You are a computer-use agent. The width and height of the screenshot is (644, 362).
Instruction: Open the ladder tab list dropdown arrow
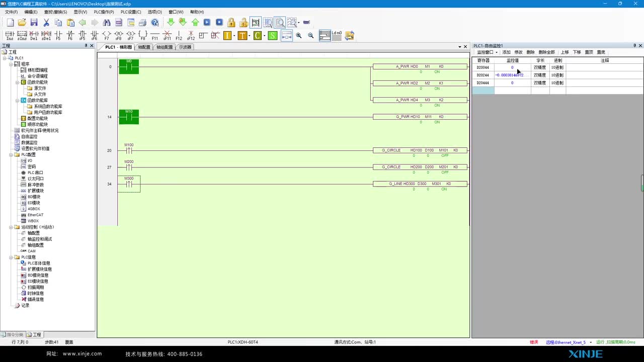click(x=459, y=47)
